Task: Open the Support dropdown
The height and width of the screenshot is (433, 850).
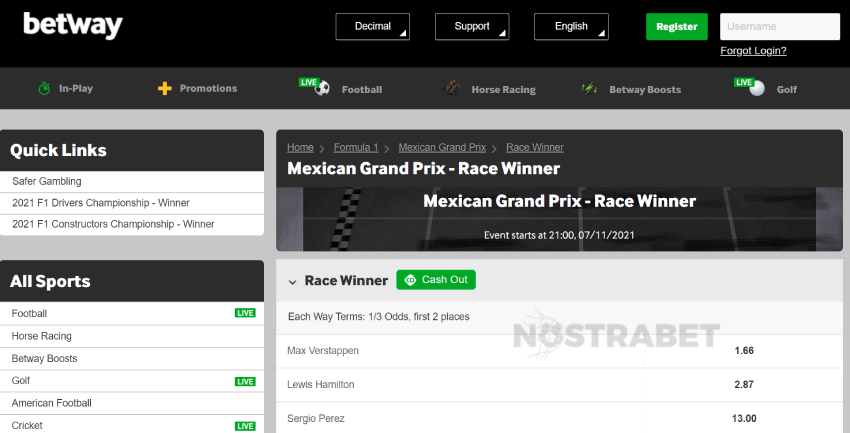Action: tap(472, 27)
